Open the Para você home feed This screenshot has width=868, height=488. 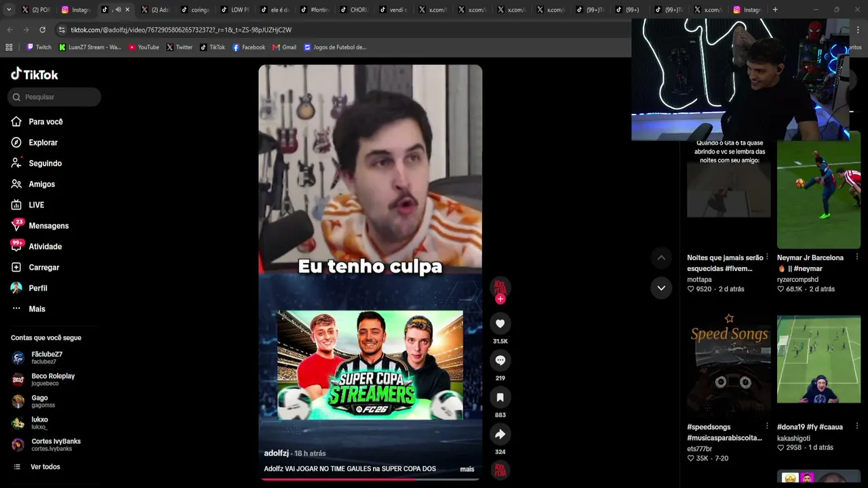coord(37,122)
